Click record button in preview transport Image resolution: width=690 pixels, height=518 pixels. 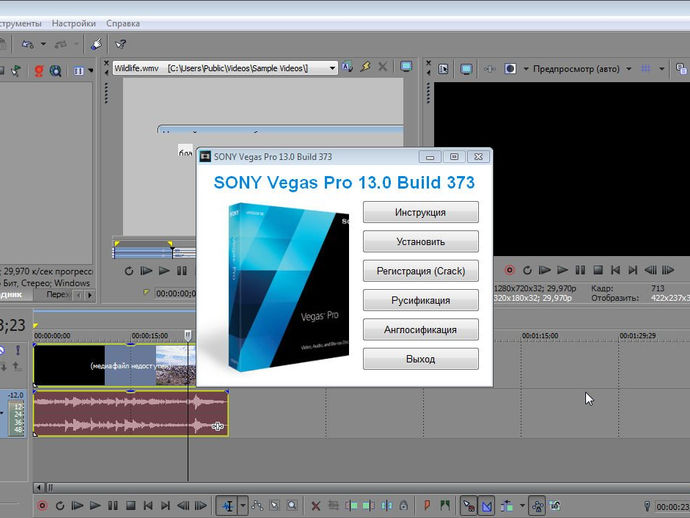(509, 270)
